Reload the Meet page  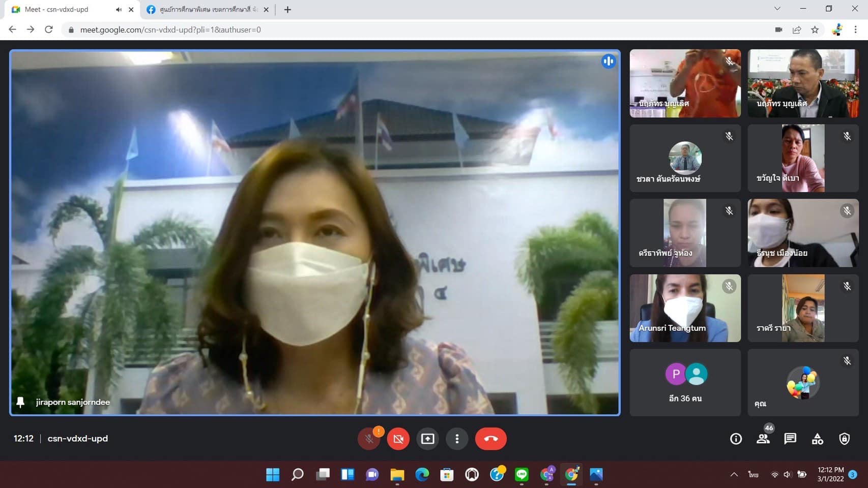coord(49,29)
